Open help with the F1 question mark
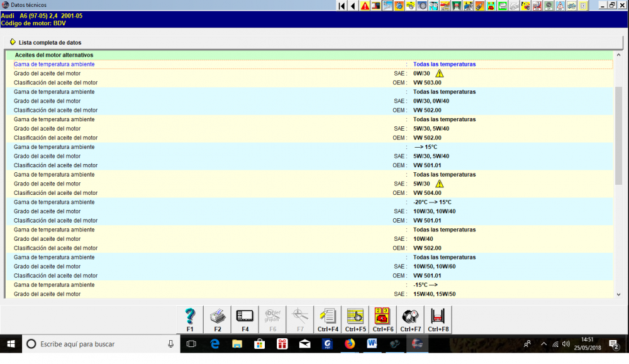 [190, 319]
